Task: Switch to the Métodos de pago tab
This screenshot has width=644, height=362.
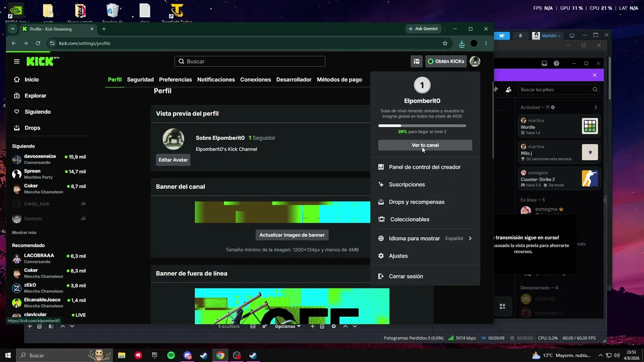Action: [340, 79]
